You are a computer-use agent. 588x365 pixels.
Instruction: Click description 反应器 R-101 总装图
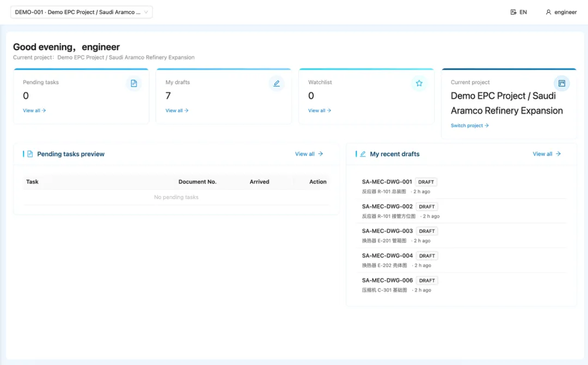[x=384, y=191]
